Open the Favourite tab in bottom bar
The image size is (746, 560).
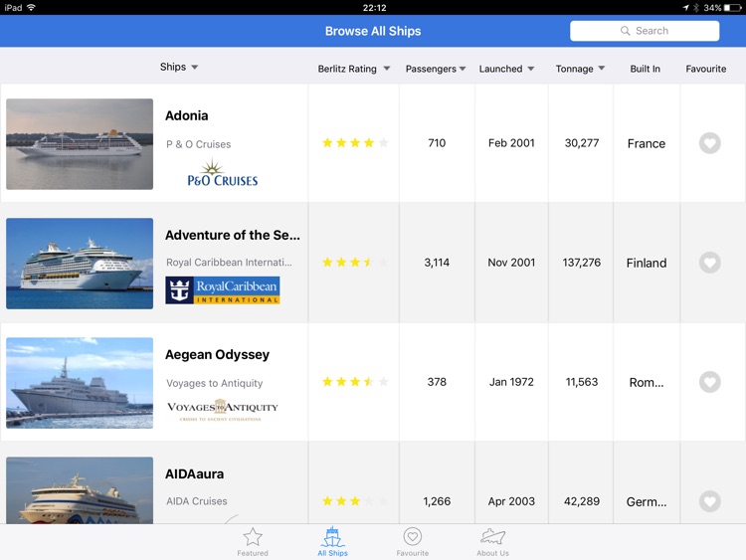pos(413,542)
